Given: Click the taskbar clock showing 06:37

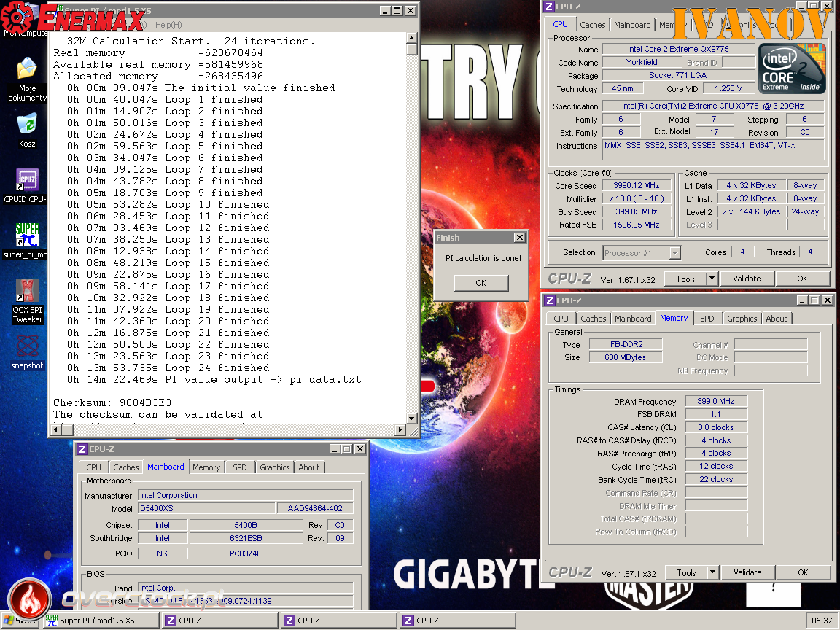Looking at the screenshot, I should [822, 621].
